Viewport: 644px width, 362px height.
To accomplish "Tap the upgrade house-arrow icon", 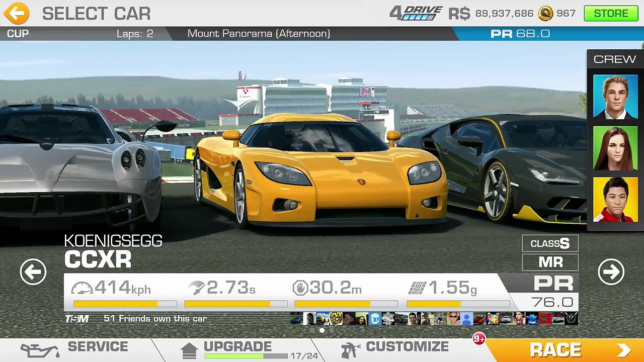I will (x=189, y=350).
